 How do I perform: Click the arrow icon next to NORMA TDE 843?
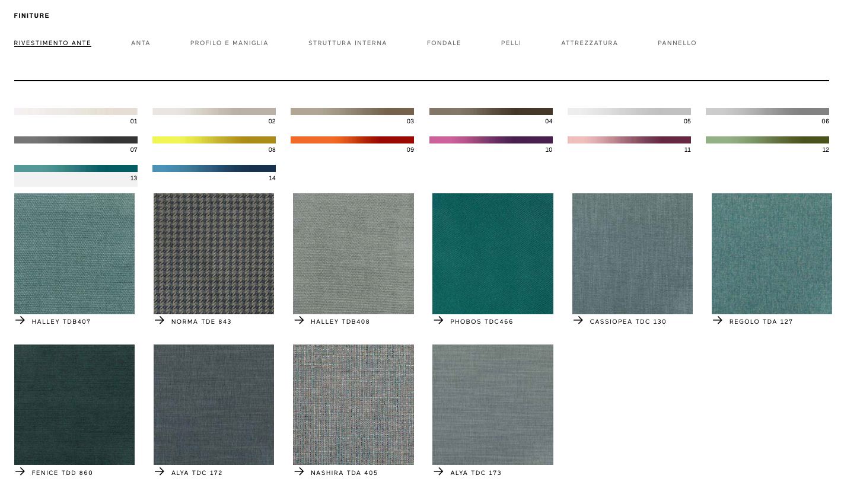[160, 321]
